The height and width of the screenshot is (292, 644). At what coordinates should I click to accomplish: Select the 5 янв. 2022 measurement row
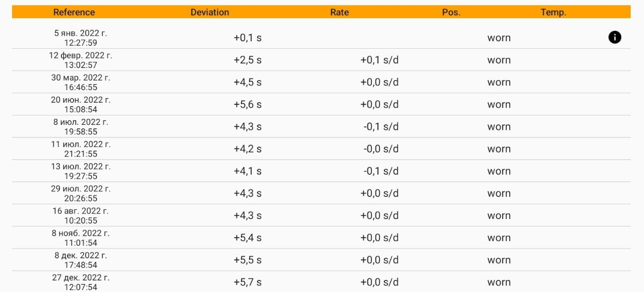click(80, 38)
